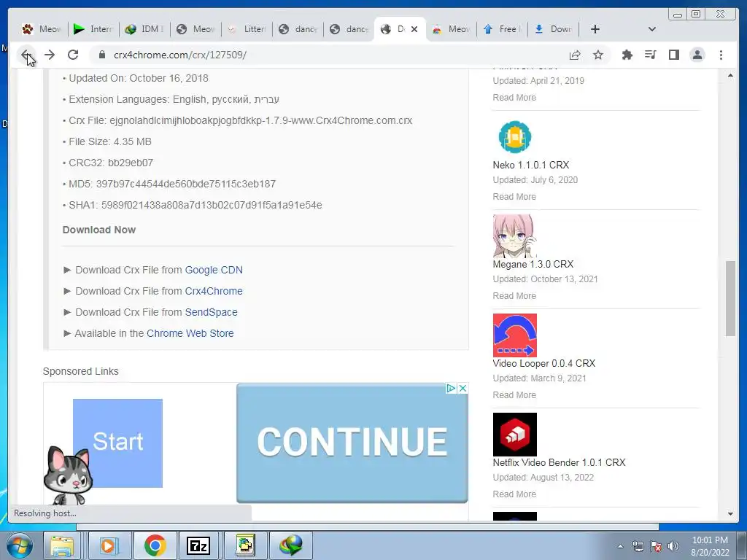Click the taskbar icon next to 7-Zip

245,545
